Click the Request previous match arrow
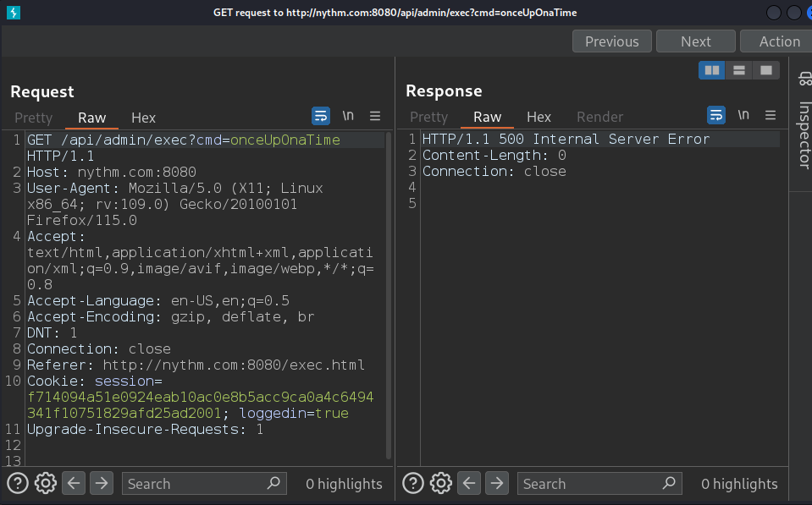This screenshot has height=505, width=812. coord(75,483)
